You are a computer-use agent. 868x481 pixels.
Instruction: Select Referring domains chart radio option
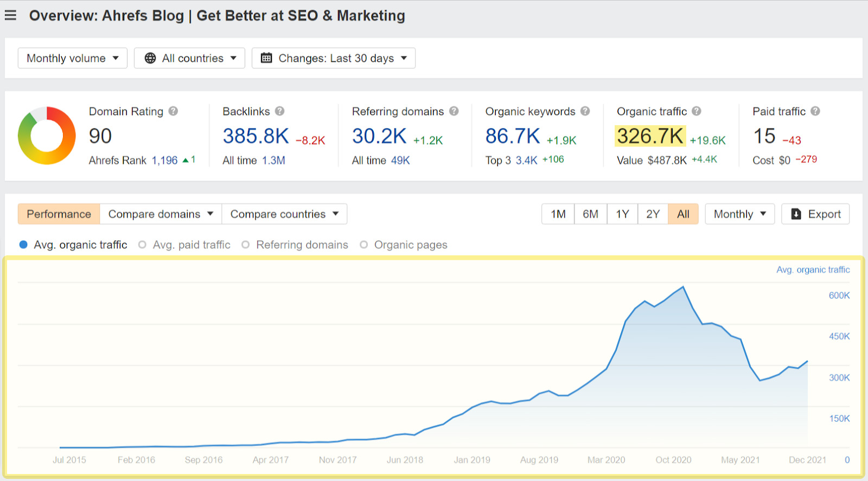click(x=246, y=245)
